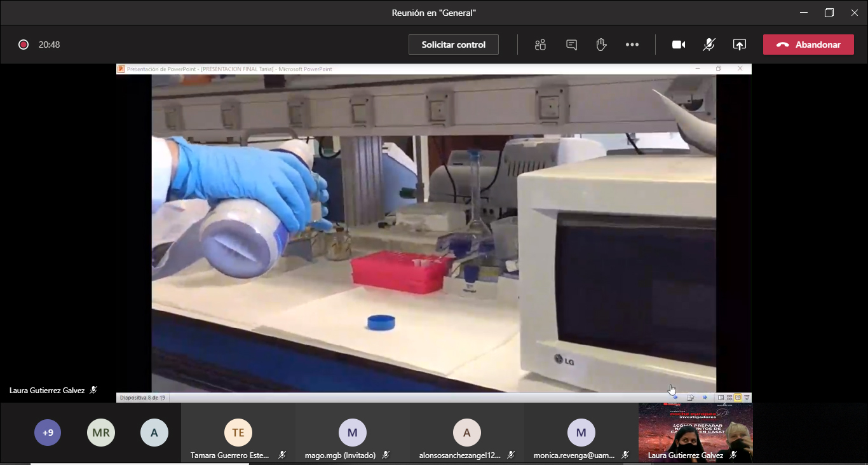Click Laura Gutierrez Galvez video thumbnail

pos(695,433)
